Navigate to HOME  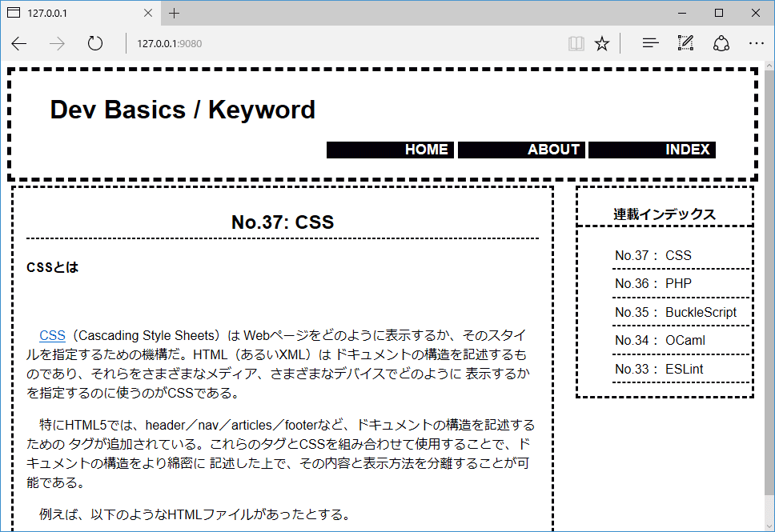coord(426,149)
